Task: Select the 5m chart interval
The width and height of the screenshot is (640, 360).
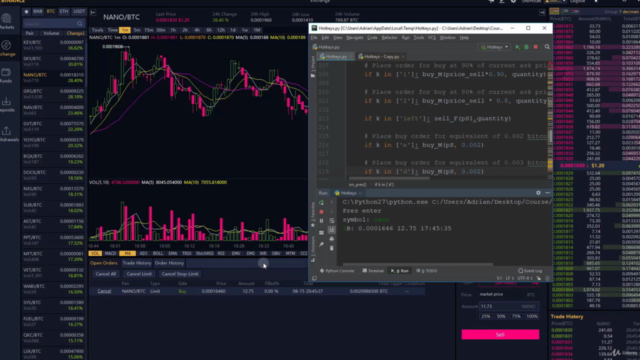Action: (x=137, y=30)
